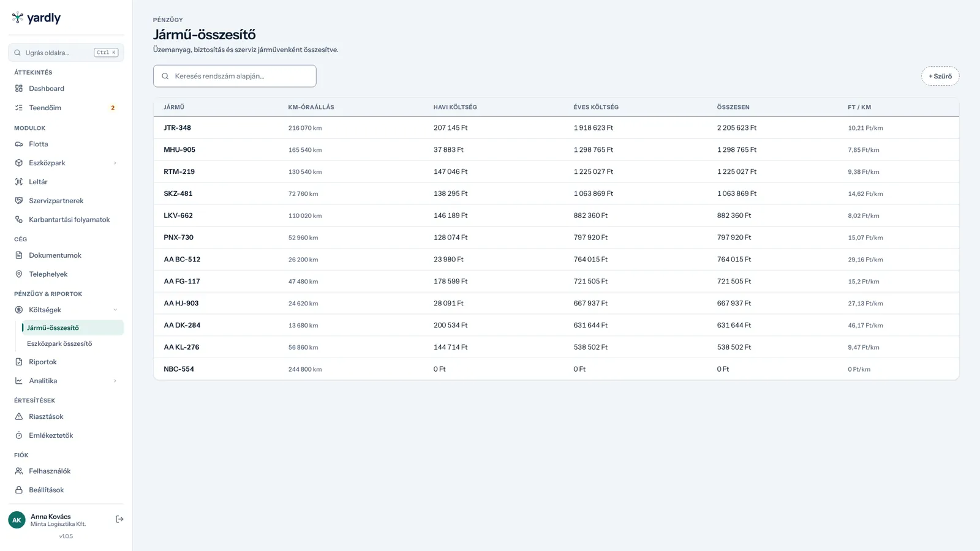
Task: Click the Analitika chart icon
Action: 19,381
